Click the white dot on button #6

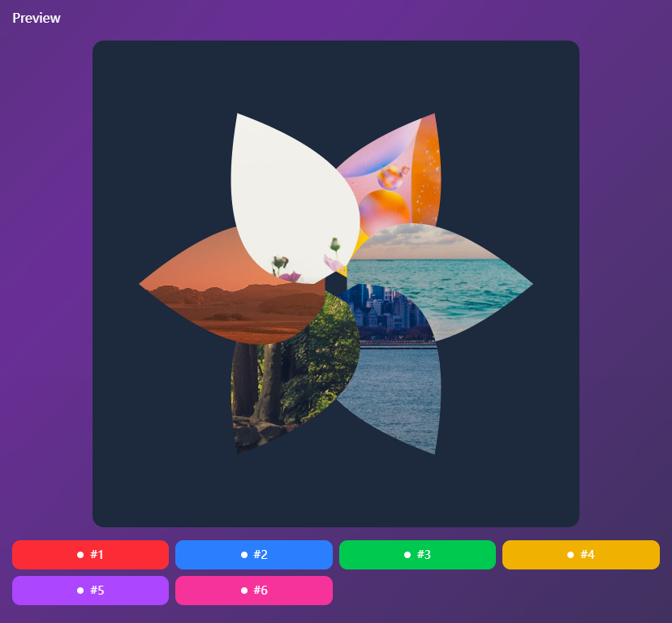click(x=243, y=591)
